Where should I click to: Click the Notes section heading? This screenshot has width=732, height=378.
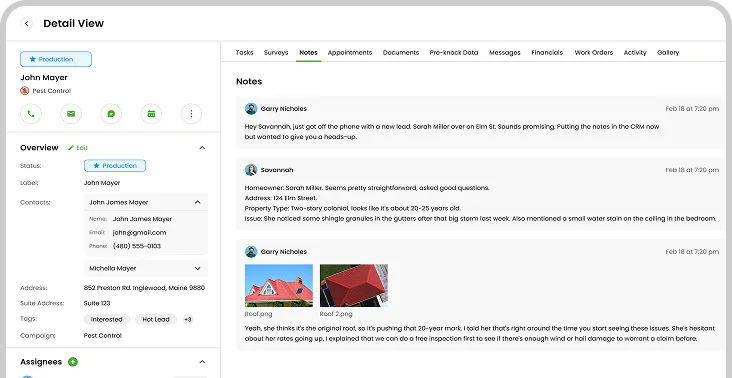point(249,81)
